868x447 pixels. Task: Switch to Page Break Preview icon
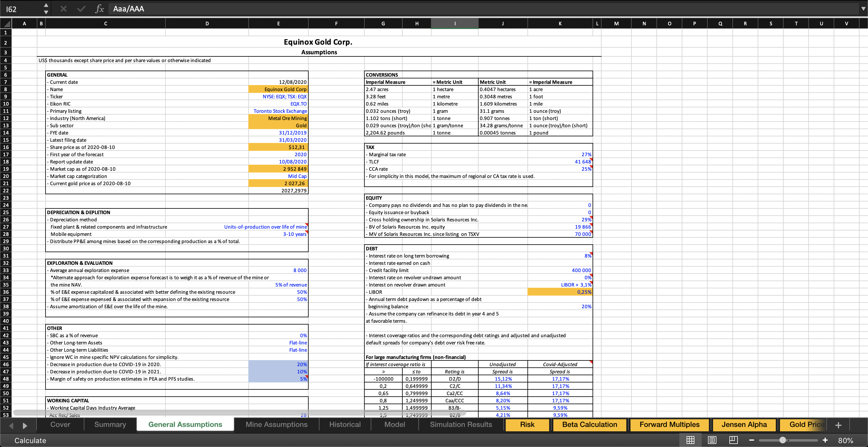pos(734,440)
